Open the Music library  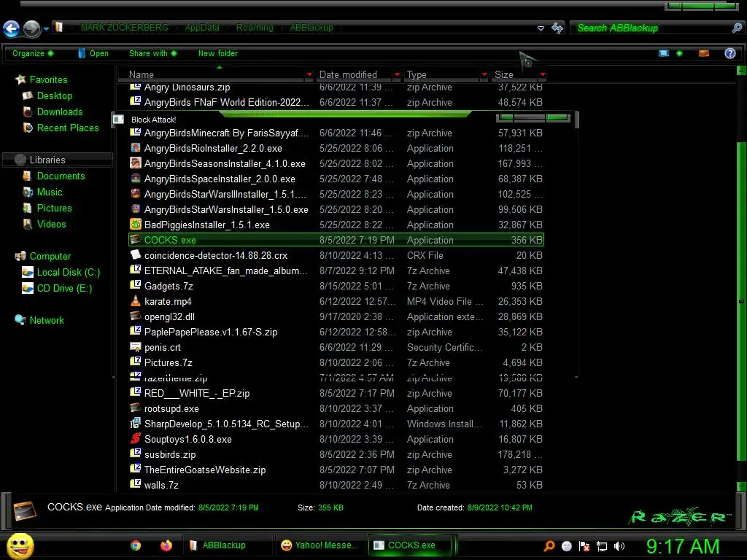pyautogui.click(x=43, y=192)
